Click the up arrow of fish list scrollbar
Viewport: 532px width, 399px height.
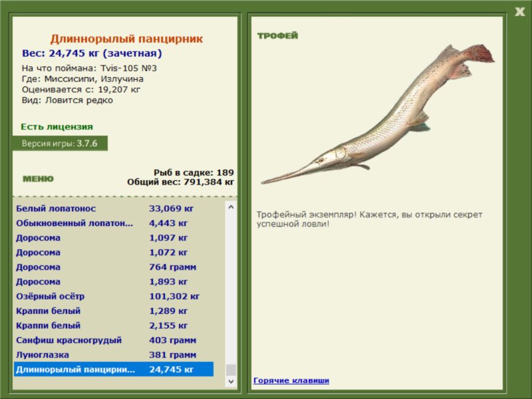coord(231,207)
